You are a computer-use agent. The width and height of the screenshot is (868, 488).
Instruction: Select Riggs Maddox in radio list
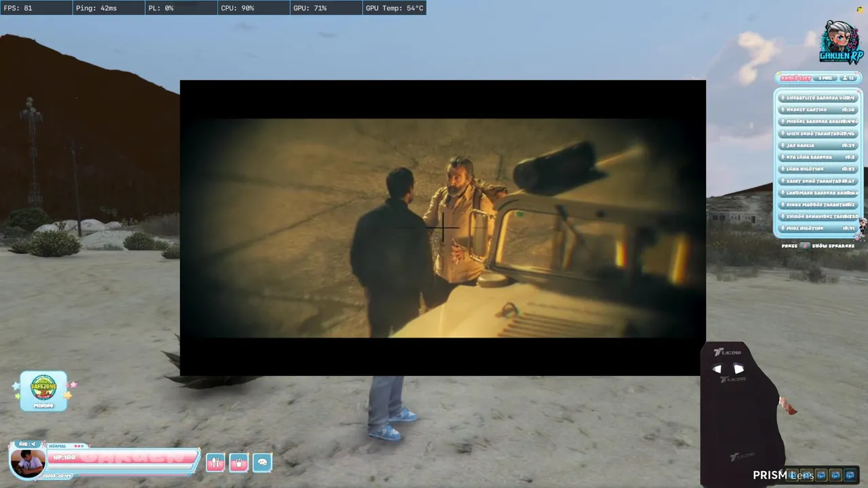tap(818, 205)
